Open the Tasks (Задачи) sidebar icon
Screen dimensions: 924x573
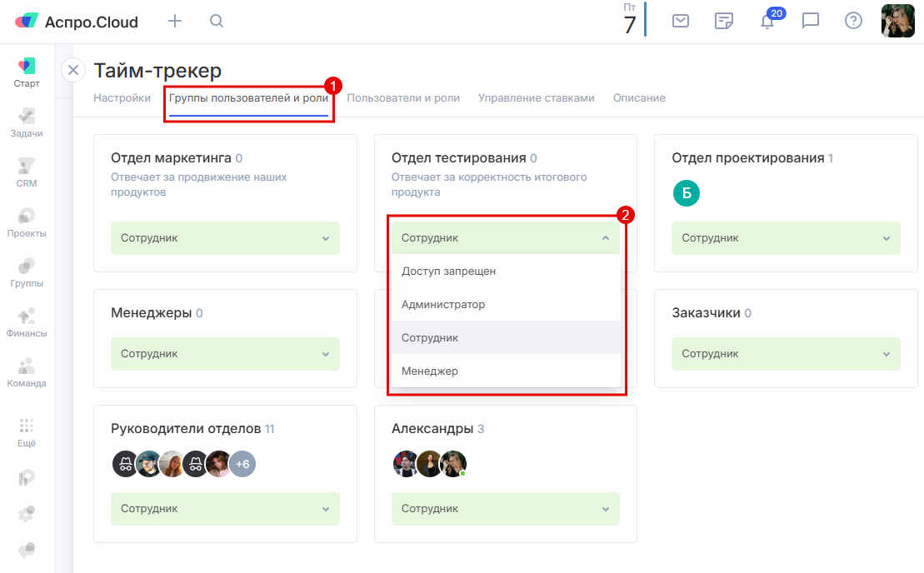click(27, 122)
